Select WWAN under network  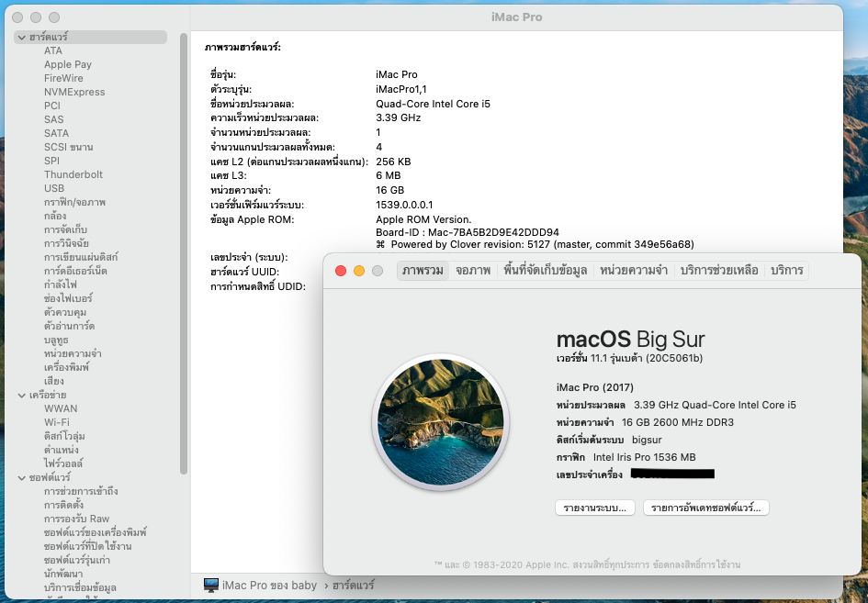click(x=61, y=408)
